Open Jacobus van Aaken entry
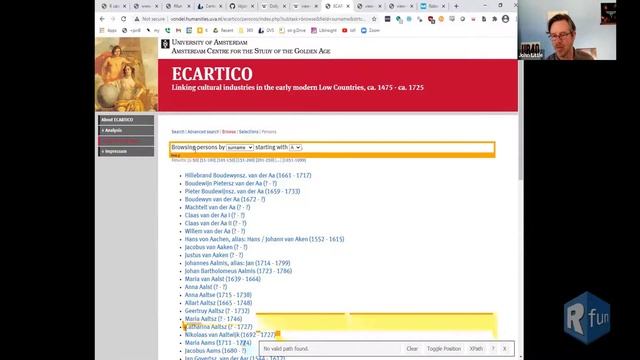 [216, 247]
